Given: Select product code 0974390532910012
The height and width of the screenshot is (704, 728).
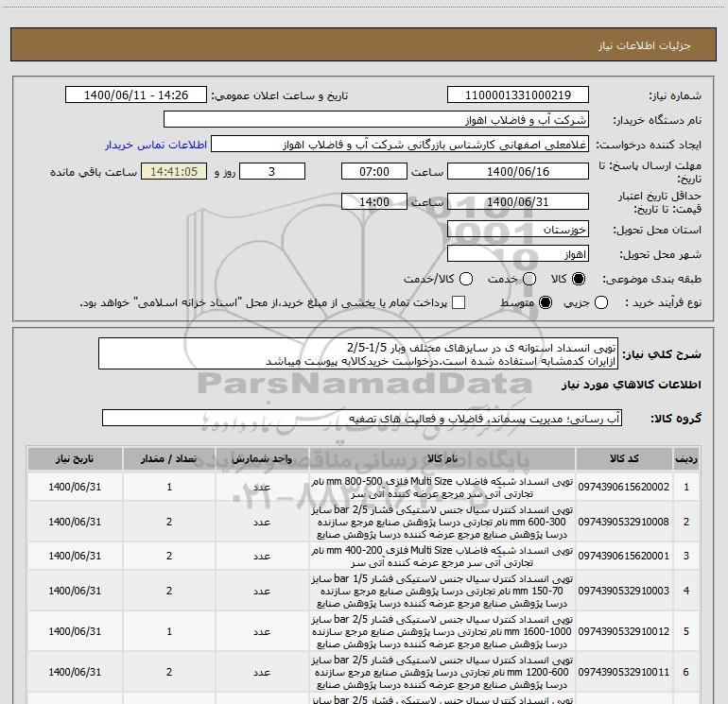Looking at the screenshot, I should [x=624, y=631].
